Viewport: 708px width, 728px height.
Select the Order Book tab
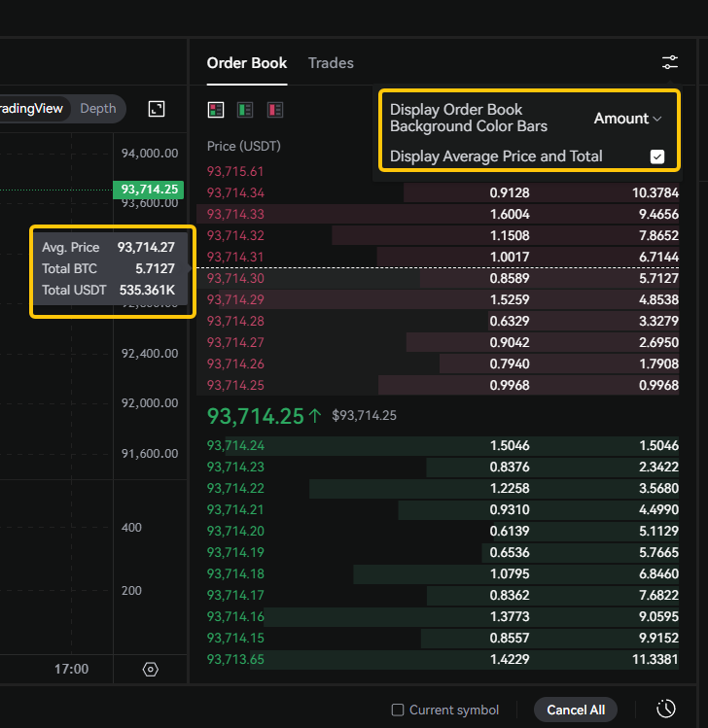(x=247, y=63)
